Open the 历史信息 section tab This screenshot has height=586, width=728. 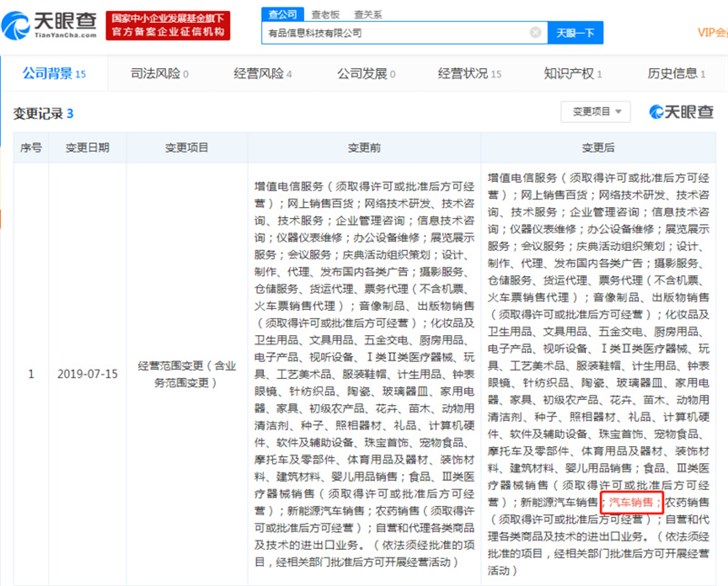[676, 73]
